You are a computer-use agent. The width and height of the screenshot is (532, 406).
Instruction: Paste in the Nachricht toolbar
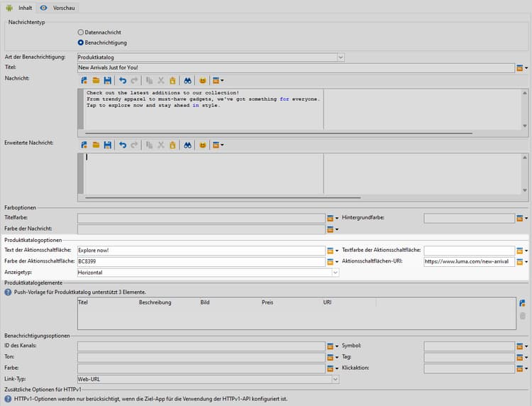[x=172, y=80]
